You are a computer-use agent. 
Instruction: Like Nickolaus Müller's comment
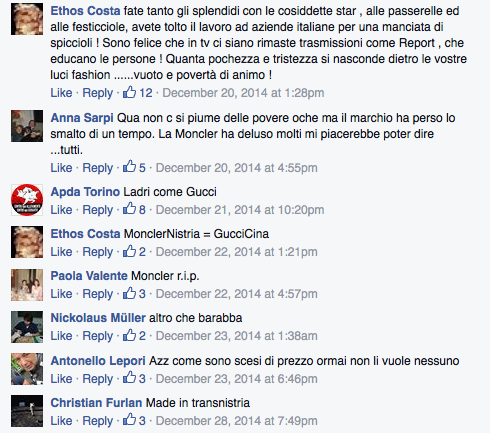(x=61, y=336)
